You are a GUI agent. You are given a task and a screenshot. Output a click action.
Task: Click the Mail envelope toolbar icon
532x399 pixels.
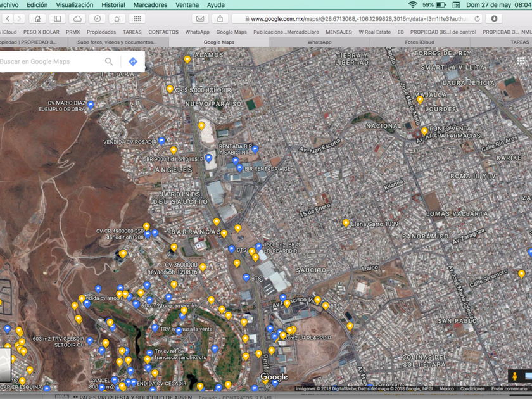199,19
